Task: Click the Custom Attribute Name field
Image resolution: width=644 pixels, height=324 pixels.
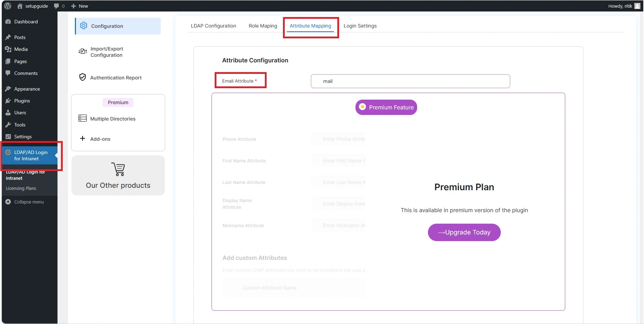Action: click(294, 288)
